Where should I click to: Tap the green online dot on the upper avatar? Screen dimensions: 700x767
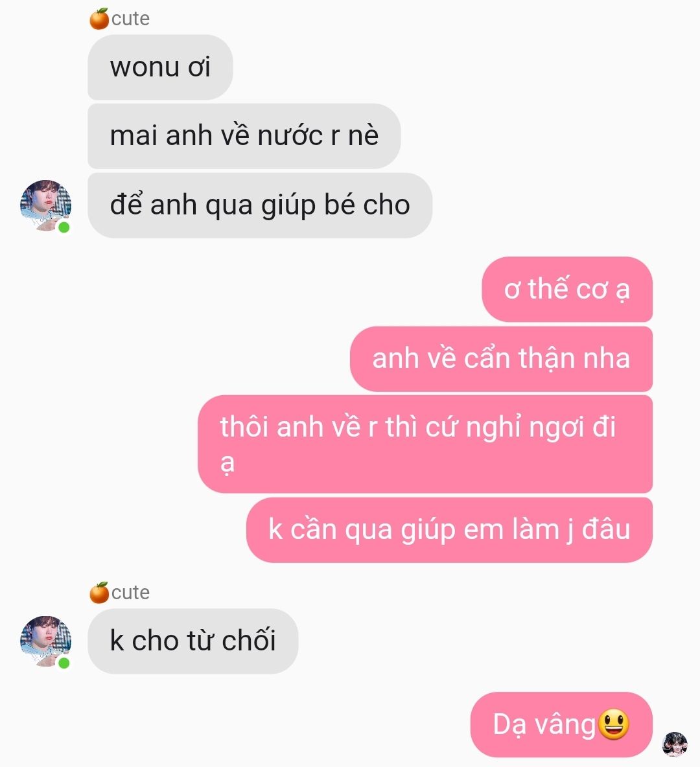[64, 227]
